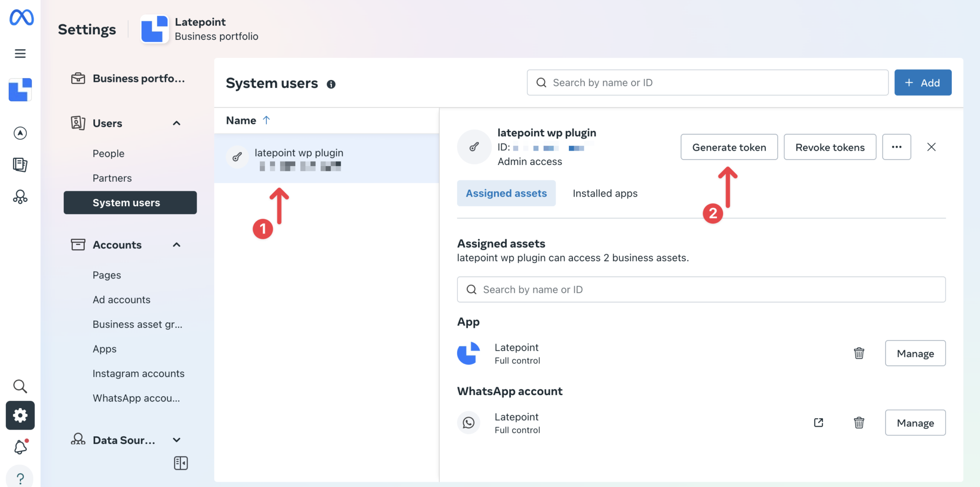
Task: Click Manage for the WhatsApp account
Action: pyautogui.click(x=915, y=422)
